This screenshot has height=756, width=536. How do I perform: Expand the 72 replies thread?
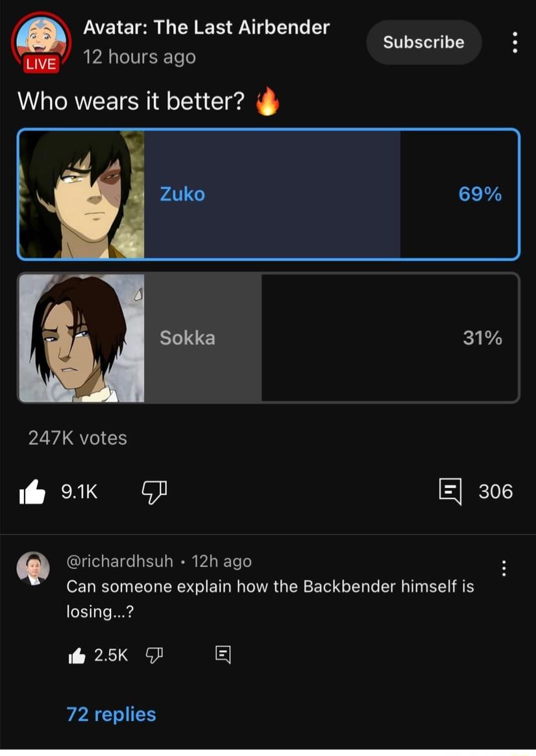(110, 714)
